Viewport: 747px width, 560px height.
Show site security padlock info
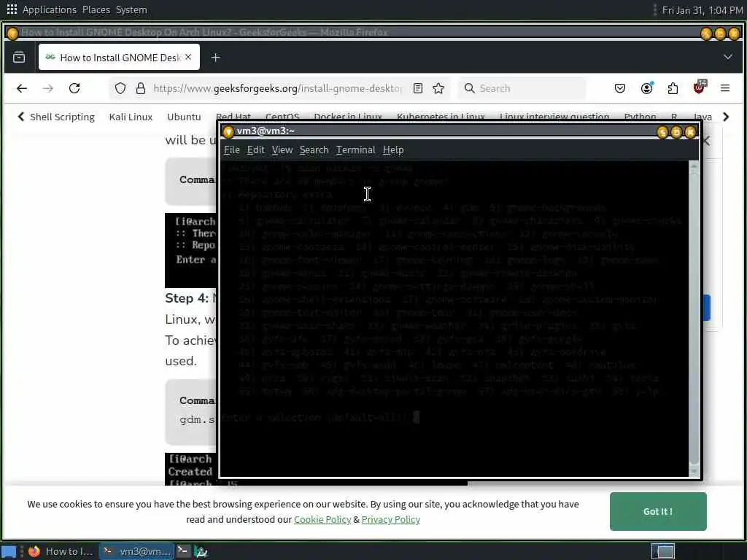pos(141,88)
